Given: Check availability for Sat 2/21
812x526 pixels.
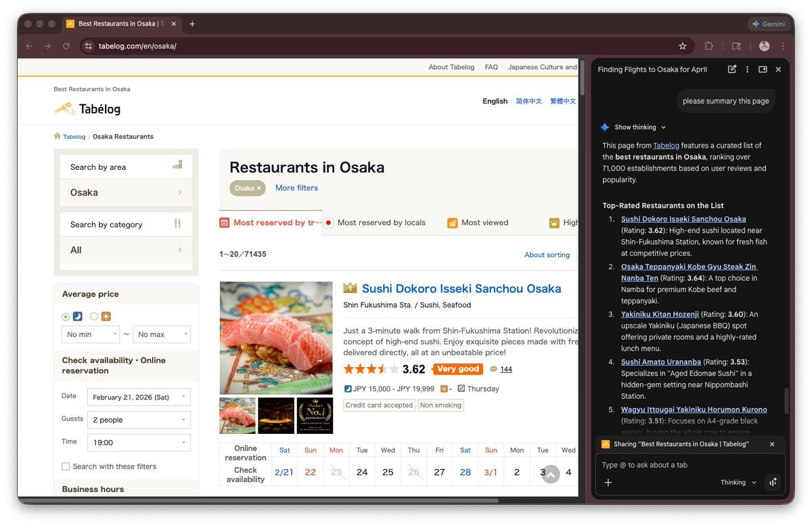Looking at the screenshot, I should coord(284,473).
